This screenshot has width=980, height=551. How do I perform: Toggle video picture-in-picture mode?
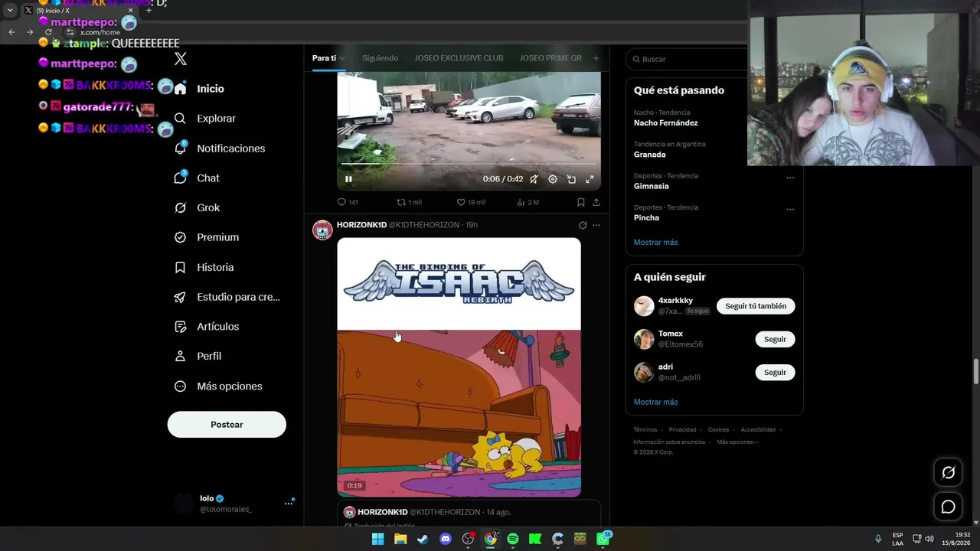571,179
